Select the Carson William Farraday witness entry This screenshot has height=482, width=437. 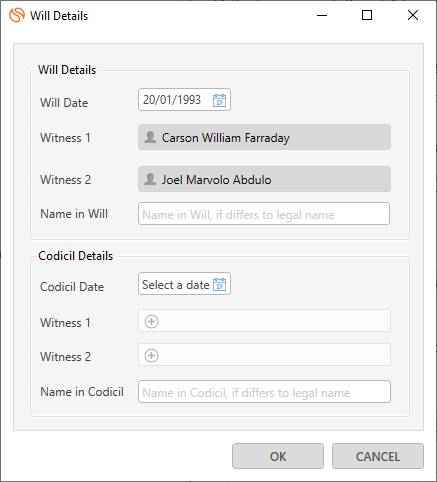point(264,137)
